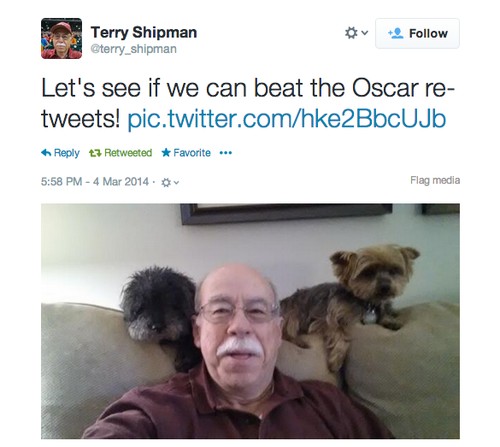Follow the terry_shipman account
The image size is (500, 447).
[x=417, y=33]
